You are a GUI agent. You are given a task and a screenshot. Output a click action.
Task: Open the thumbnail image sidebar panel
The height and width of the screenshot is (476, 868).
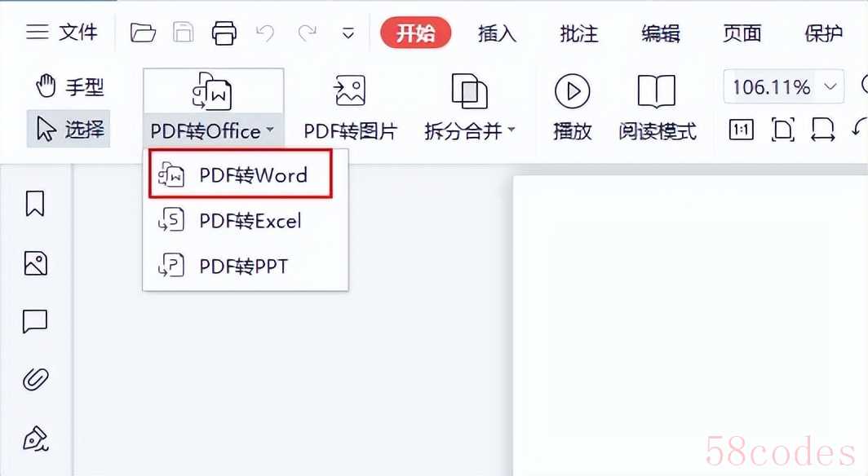[35, 263]
